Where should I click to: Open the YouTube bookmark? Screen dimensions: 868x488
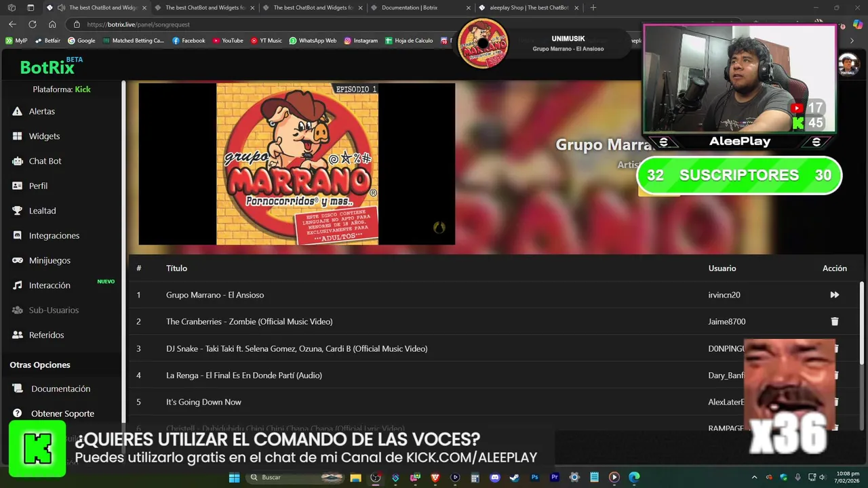tap(228, 41)
